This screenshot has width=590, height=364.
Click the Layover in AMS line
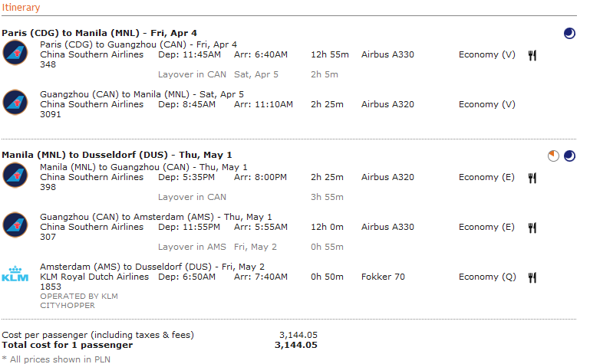click(251, 247)
